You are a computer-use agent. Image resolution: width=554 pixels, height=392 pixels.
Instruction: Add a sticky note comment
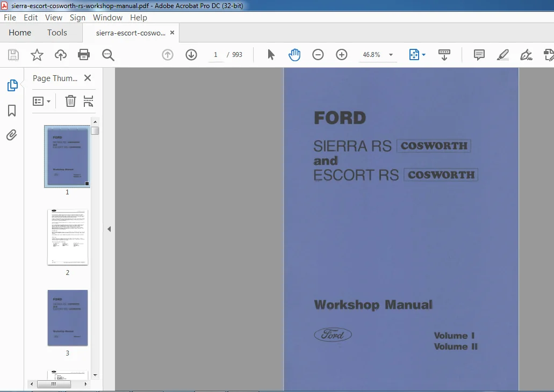(479, 55)
